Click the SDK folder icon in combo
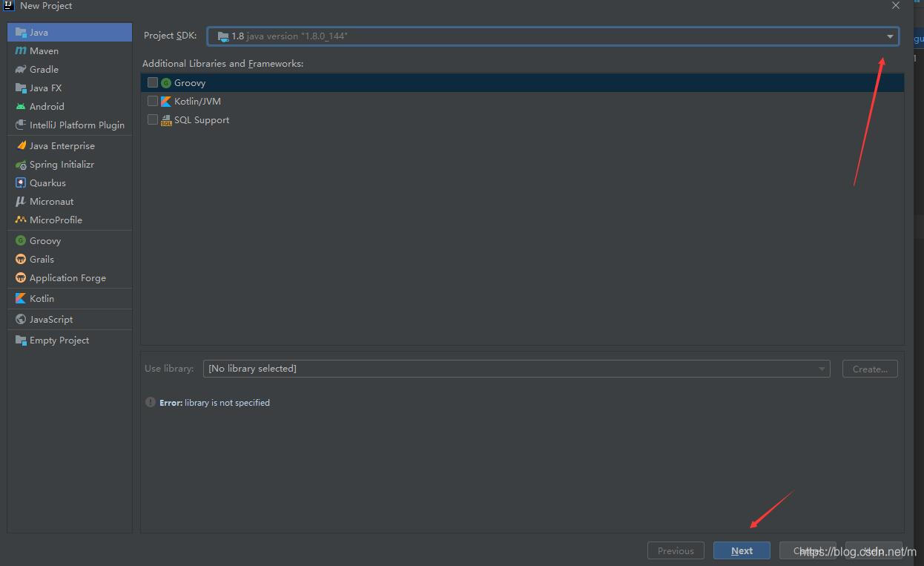Viewport: 924px width, 566px height. (x=223, y=36)
